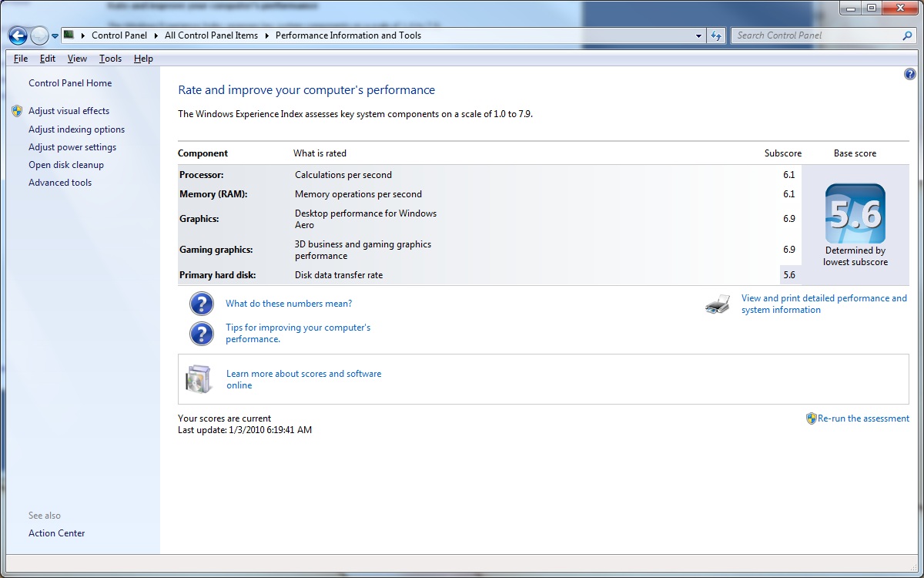This screenshot has width=924, height=578.
Task: Select the Graphics row label
Action: 199,219
